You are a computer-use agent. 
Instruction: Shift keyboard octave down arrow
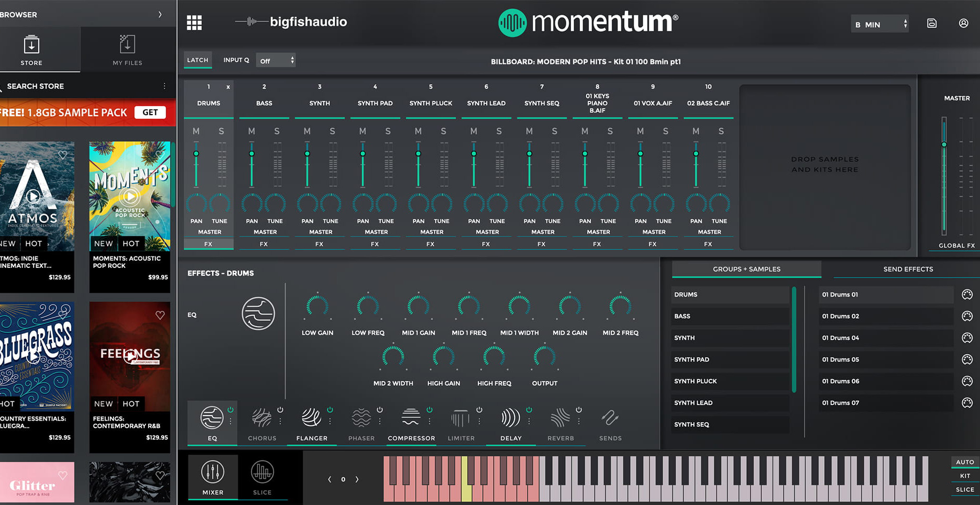(329, 479)
